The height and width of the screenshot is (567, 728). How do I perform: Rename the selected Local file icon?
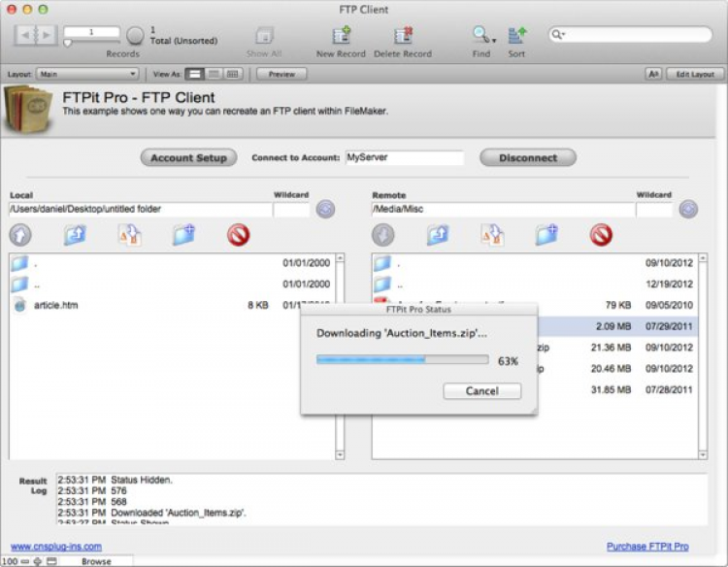click(129, 235)
